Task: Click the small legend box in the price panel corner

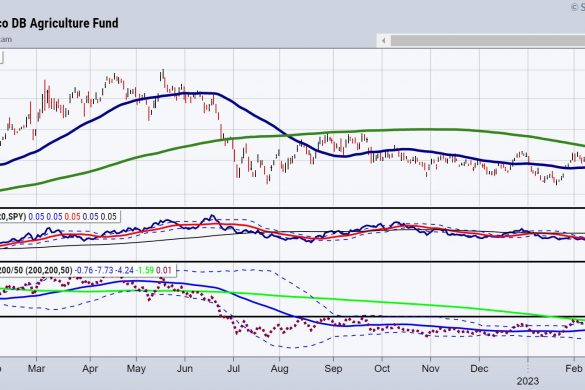Action: [1, 57]
